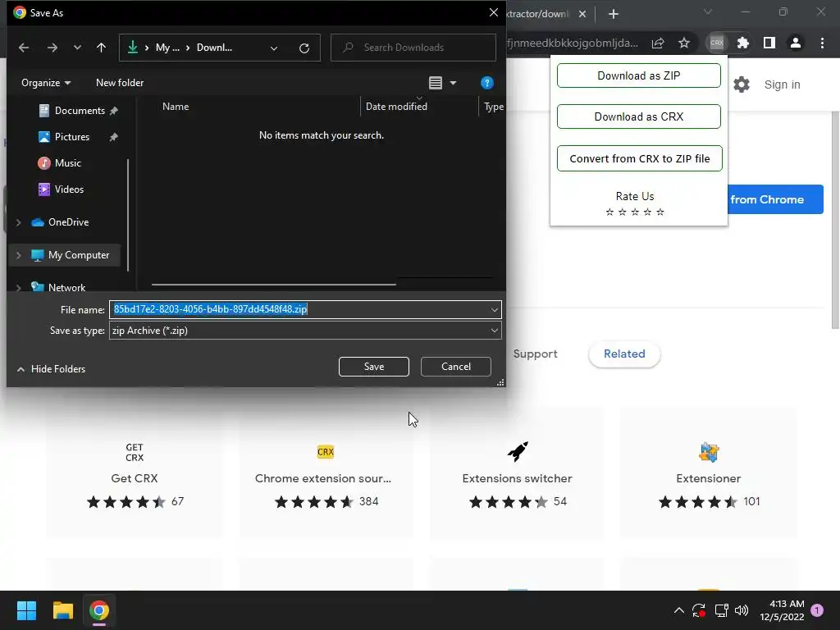Open File Explorer from taskbar
Viewport: 840px width, 630px height.
click(x=62, y=610)
